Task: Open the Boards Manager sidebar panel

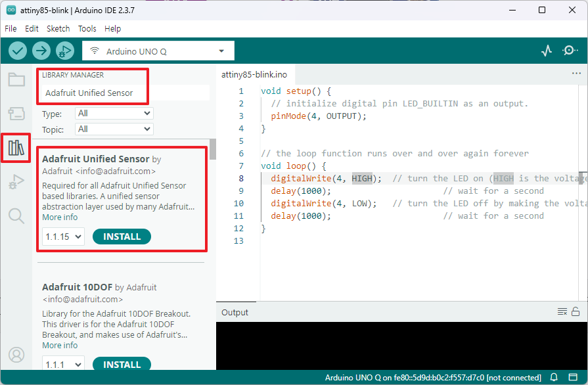Action: [16, 114]
